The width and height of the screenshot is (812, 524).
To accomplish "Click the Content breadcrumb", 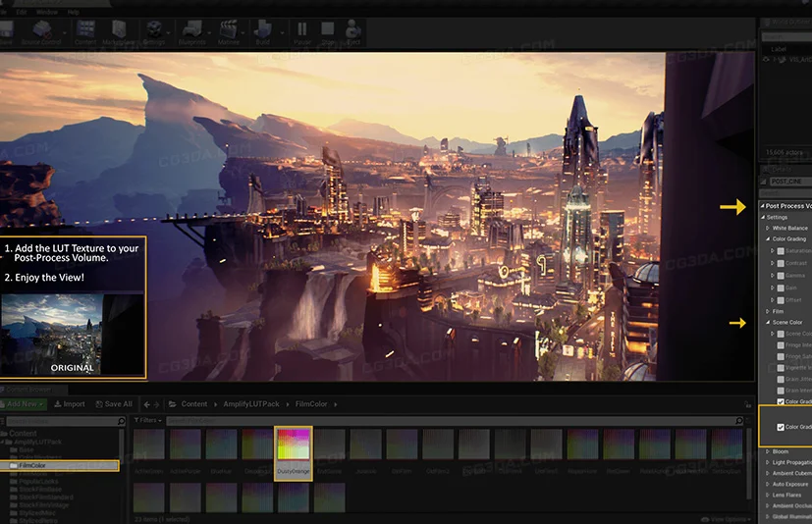I will pyautogui.click(x=194, y=404).
